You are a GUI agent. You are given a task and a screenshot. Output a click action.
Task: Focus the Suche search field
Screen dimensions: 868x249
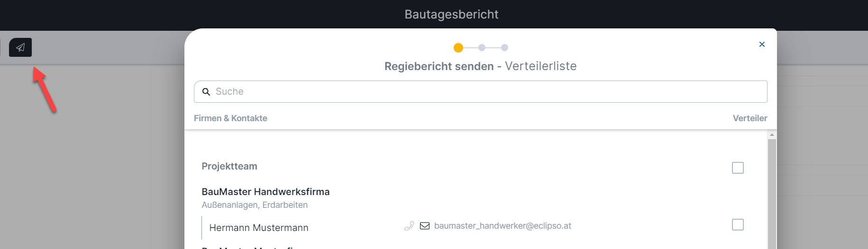click(480, 91)
